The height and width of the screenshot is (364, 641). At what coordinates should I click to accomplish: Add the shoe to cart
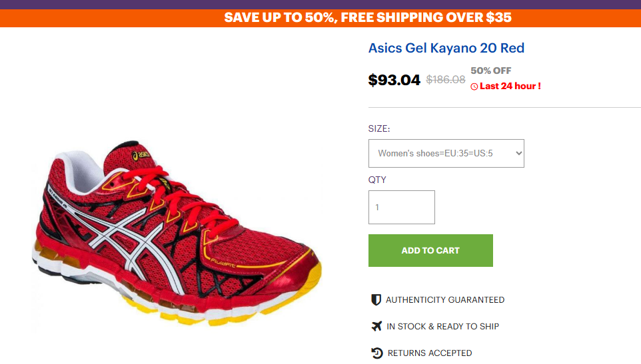(x=430, y=251)
